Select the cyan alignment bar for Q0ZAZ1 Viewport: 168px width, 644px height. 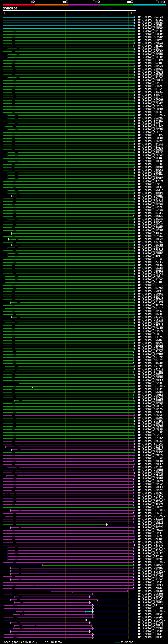[x=69, y=17]
